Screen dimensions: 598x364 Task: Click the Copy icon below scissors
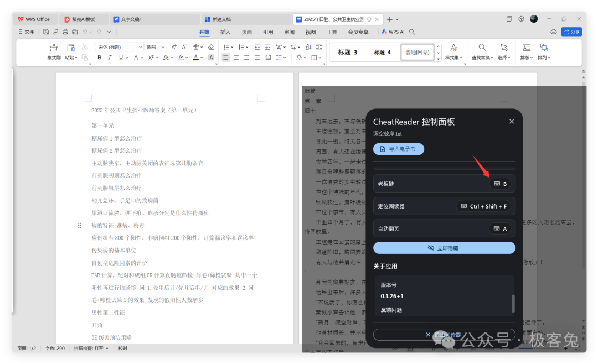(x=85, y=58)
